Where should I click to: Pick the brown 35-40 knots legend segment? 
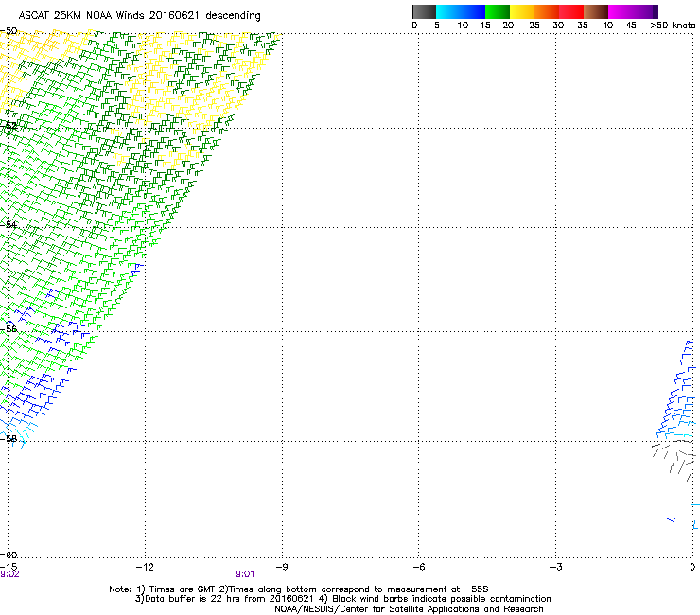[596, 11]
